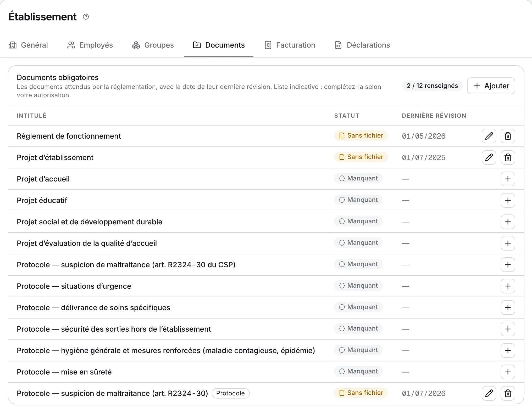
Task: Add the délivrance de soins spécifiques protocol
Action: 508,308
